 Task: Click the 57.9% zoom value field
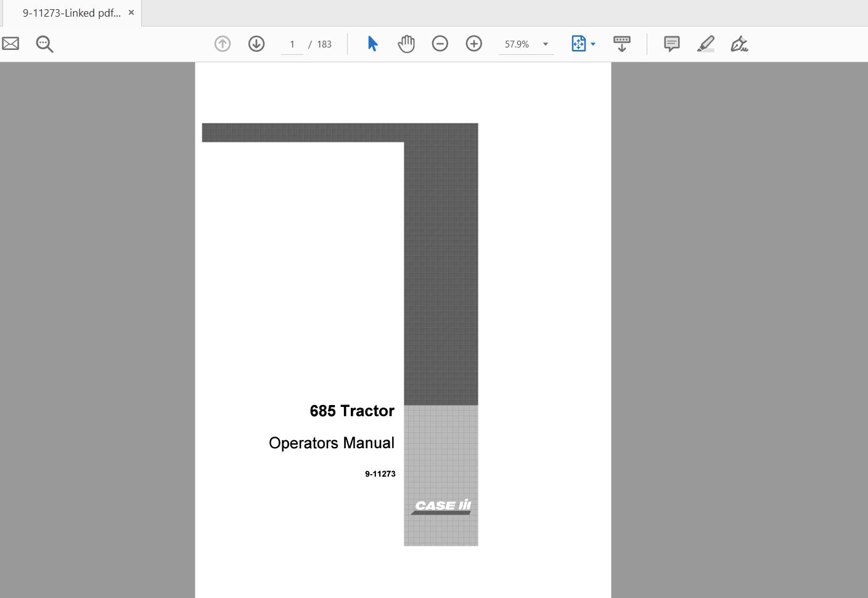517,44
